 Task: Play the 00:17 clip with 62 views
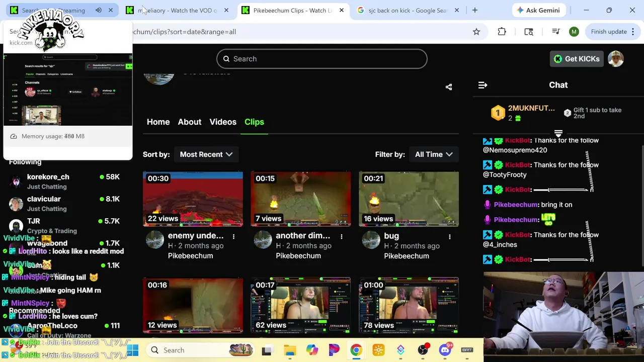[x=301, y=305]
